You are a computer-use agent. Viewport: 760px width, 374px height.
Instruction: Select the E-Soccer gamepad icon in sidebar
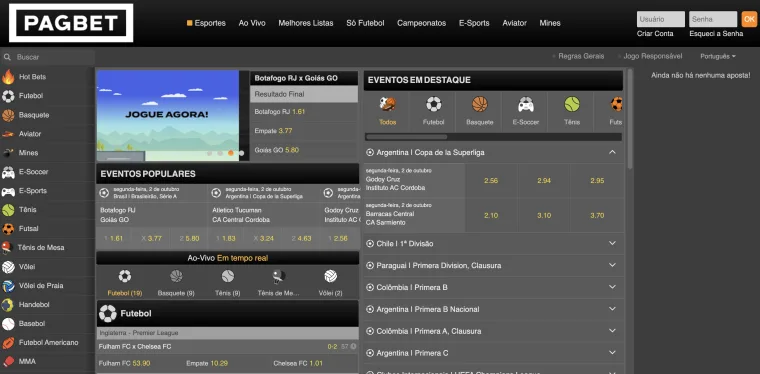8,172
